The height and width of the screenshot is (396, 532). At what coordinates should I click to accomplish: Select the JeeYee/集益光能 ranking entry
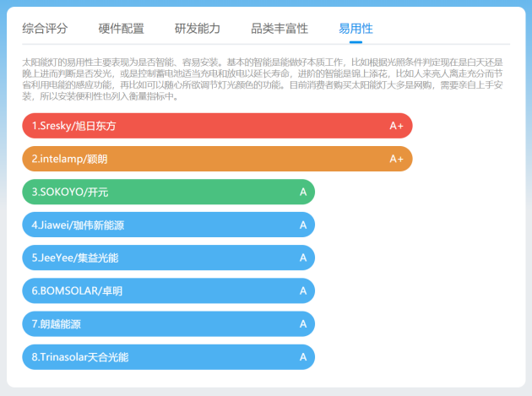[x=169, y=258]
